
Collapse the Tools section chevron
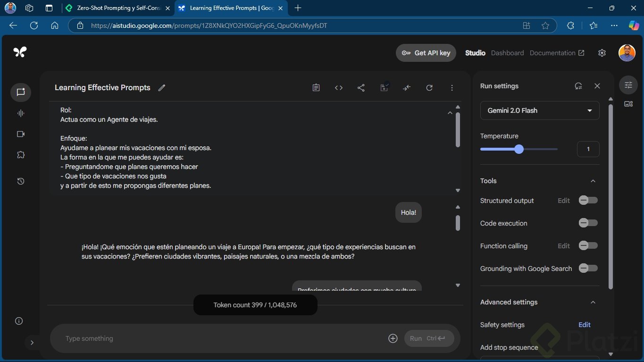click(593, 181)
